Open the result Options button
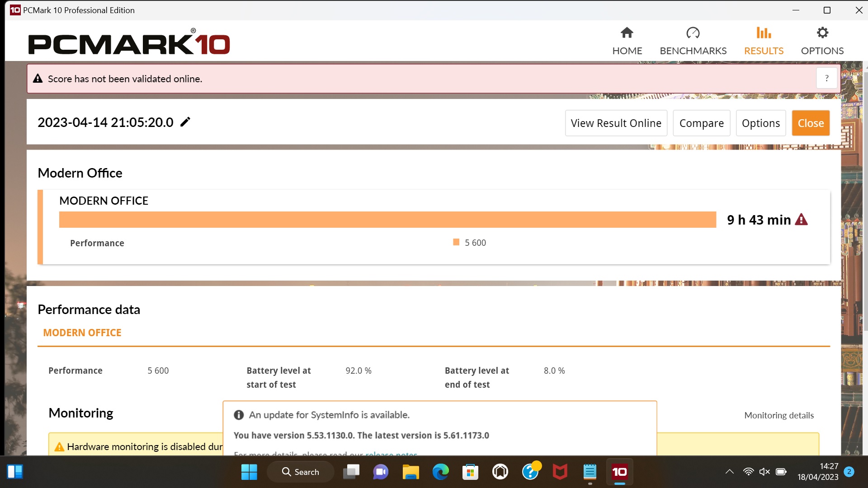This screenshot has height=488, width=868. pyautogui.click(x=760, y=123)
